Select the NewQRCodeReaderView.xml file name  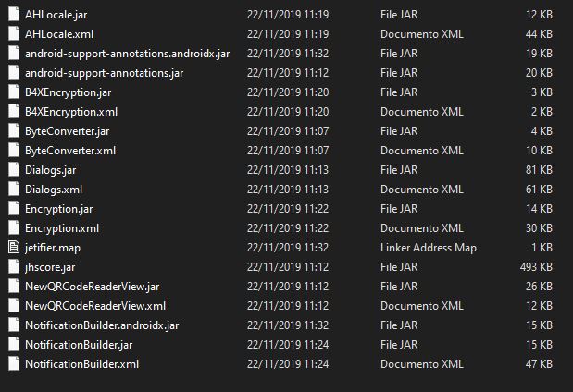95,306
